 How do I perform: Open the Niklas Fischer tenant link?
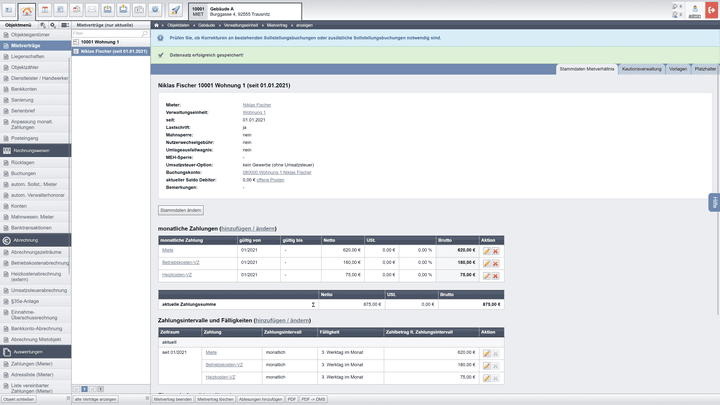pyautogui.click(x=256, y=104)
